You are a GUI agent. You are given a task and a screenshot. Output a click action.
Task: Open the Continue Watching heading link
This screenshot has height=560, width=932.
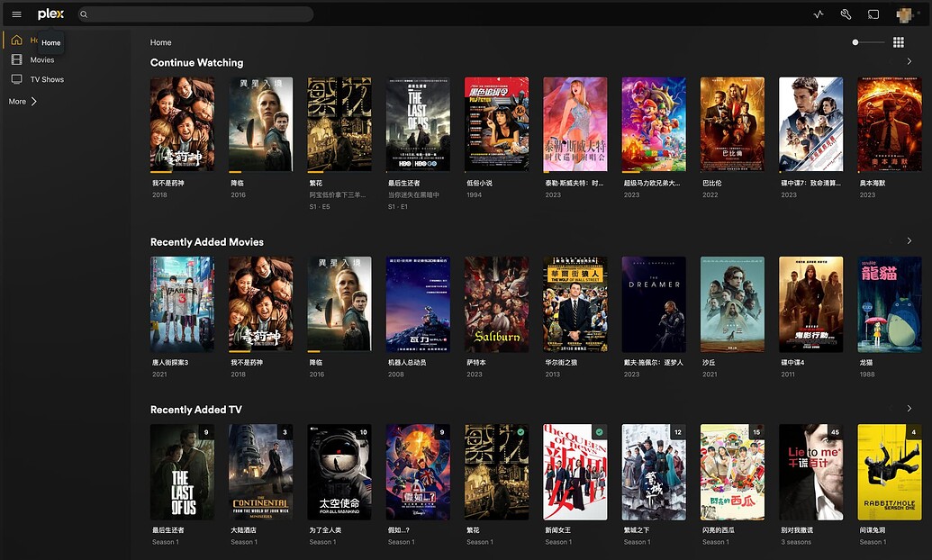click(x=196, y=63)
